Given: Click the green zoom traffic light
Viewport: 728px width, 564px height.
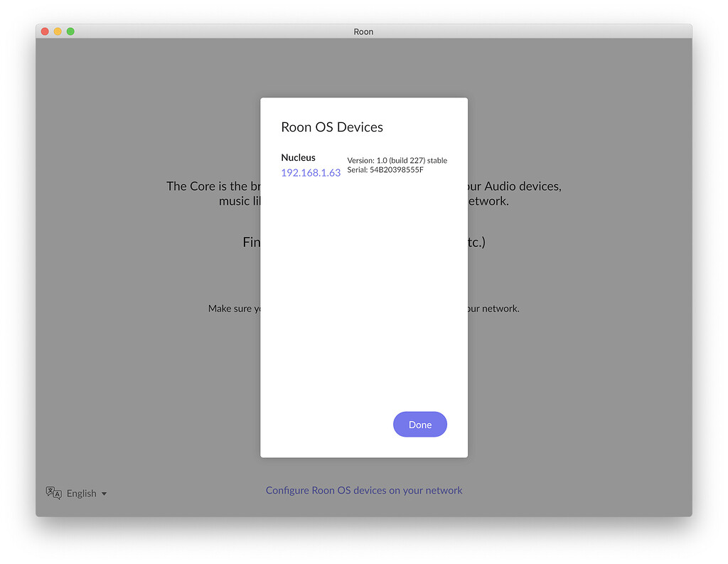Looking at the screenshot, I should coord(70,31).
